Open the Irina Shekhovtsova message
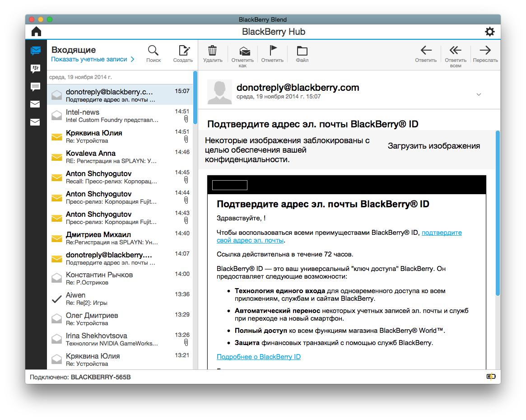This screenshot has height=420, width=526. (120, 340)
